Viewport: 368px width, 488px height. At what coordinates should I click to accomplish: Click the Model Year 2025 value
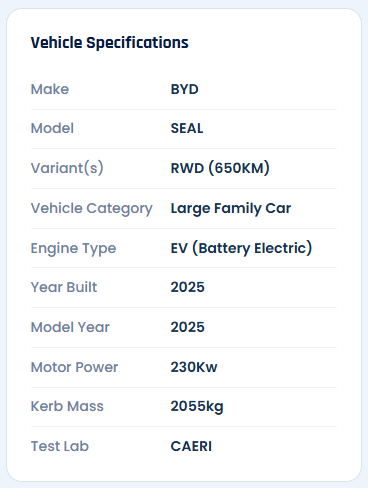[x=188, y=327]
